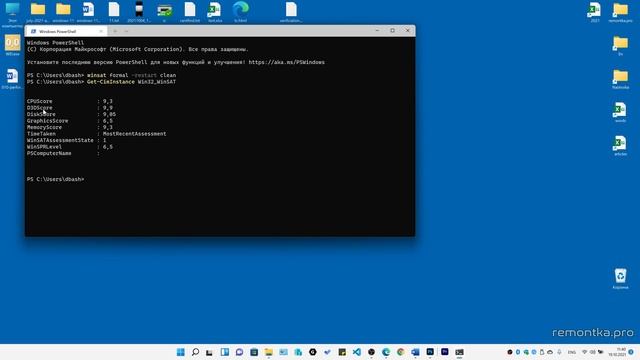Open the This PC desktop icon
This screenshot has width=640, height=360.
(12, 11)
